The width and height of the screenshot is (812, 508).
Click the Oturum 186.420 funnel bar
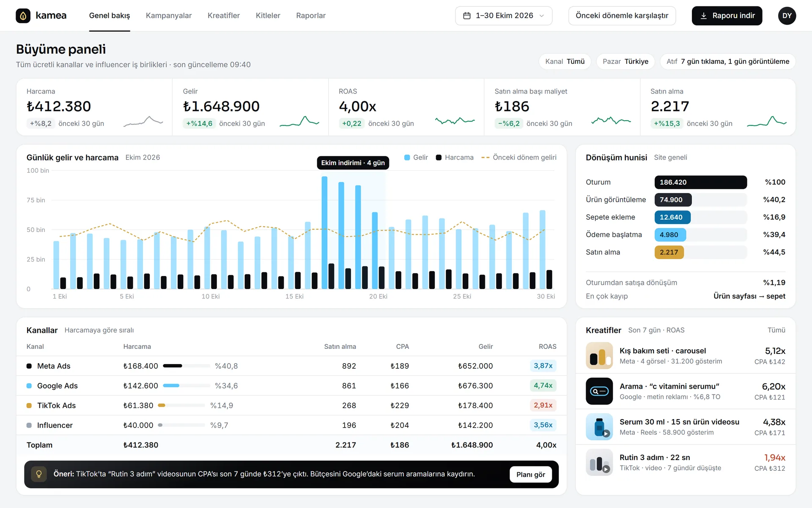coord(700,182)
